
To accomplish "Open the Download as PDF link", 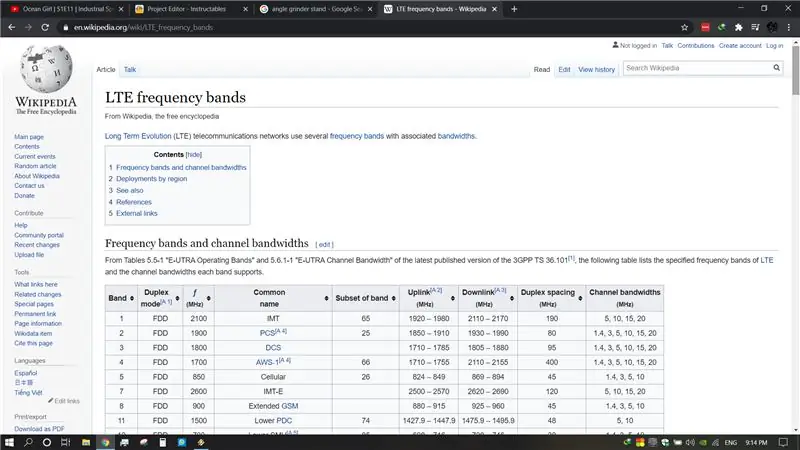I will click(x=39, y=429).
